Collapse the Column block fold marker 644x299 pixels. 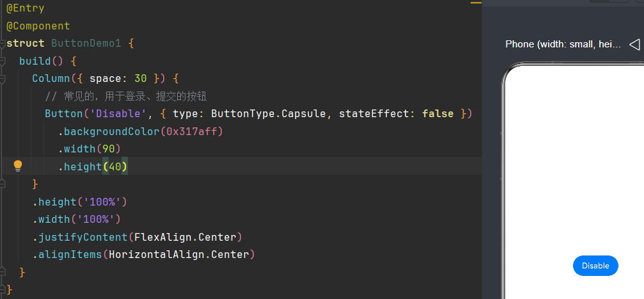click(2, 79)
